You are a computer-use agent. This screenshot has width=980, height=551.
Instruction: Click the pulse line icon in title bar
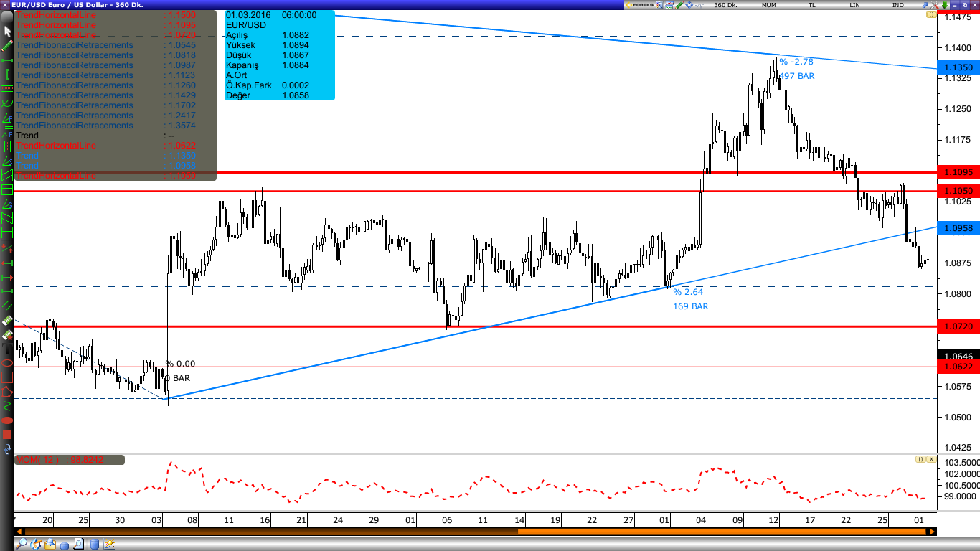[x=699, y=5]
